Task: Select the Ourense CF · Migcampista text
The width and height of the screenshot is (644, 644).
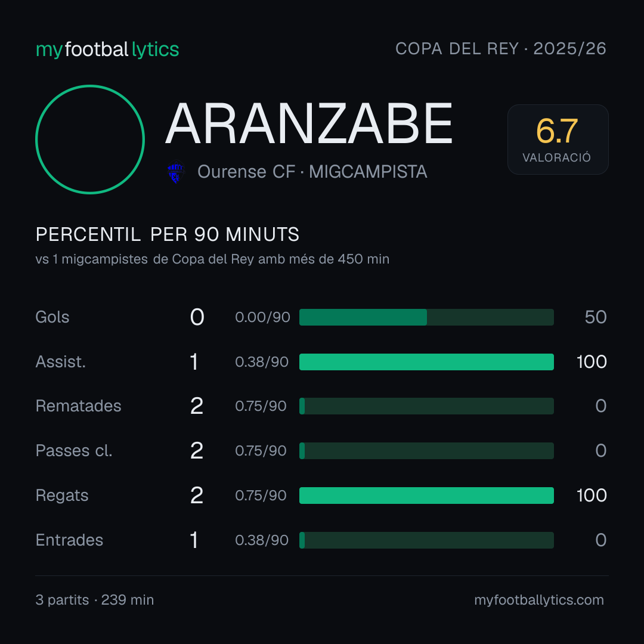Action: (312, 172)
